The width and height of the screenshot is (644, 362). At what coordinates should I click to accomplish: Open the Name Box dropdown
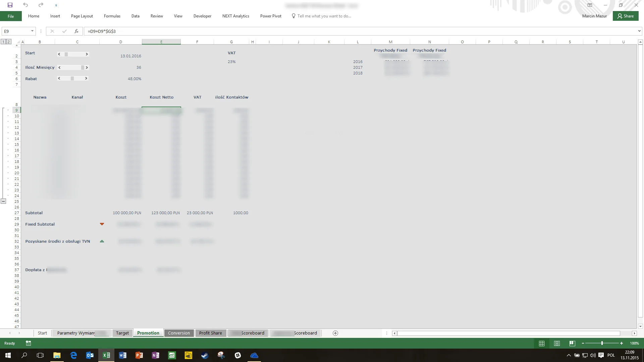pos(32,31)
